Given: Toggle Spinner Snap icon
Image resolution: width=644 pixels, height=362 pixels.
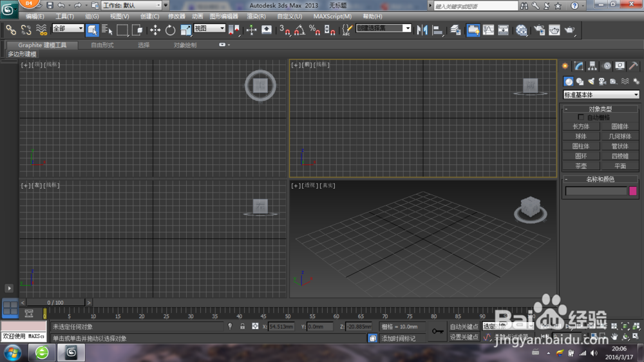Looking at the screenshot, I should (330, 30).
